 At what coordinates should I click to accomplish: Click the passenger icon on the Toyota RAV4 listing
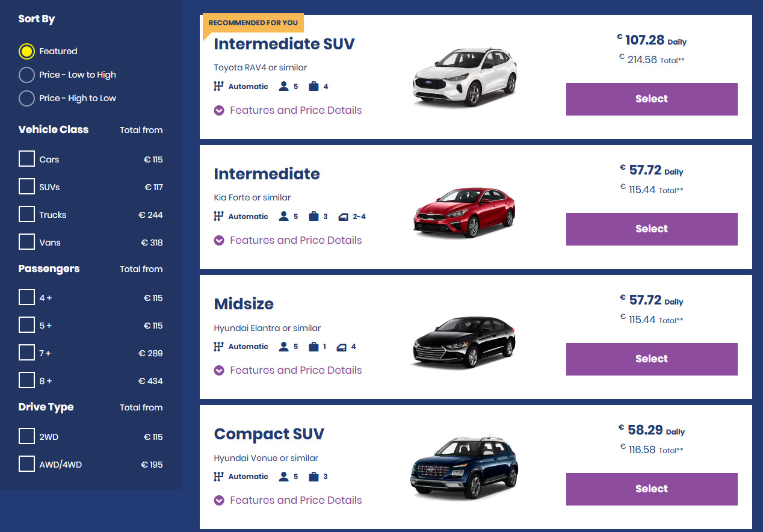284,87
